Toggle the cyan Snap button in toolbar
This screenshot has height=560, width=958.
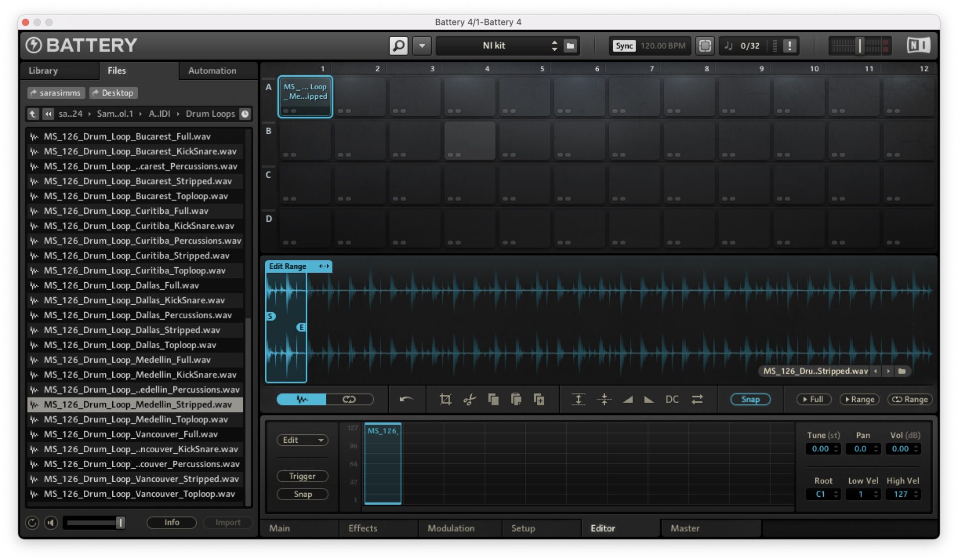click(x=750, y=399)
